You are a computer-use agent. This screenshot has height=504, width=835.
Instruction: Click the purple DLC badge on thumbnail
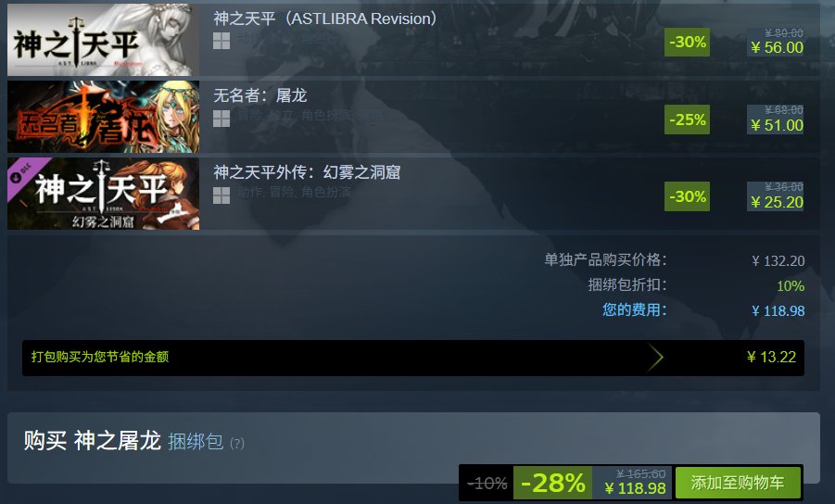(23, 173)
